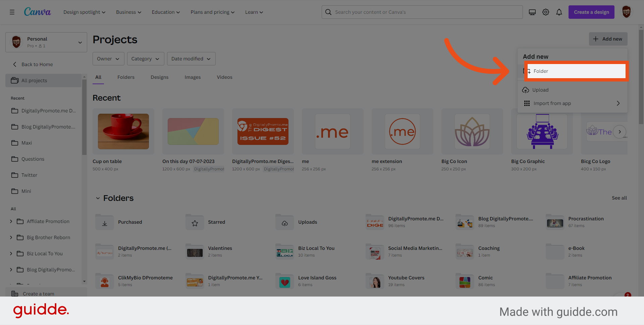The image size is (644, 325).
Task: Expand the Education menu
Action: pos(166,12)
